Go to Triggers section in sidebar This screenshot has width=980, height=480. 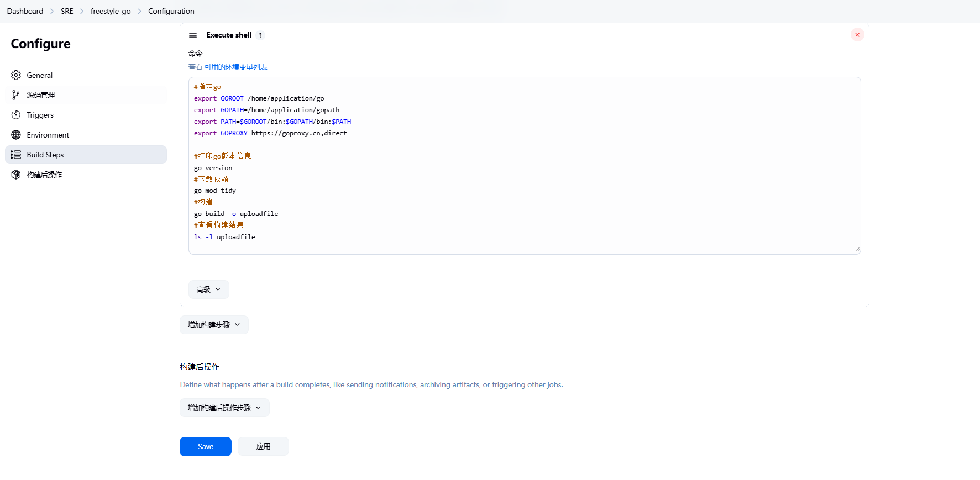pyautogui.click(x=40, y=115)
